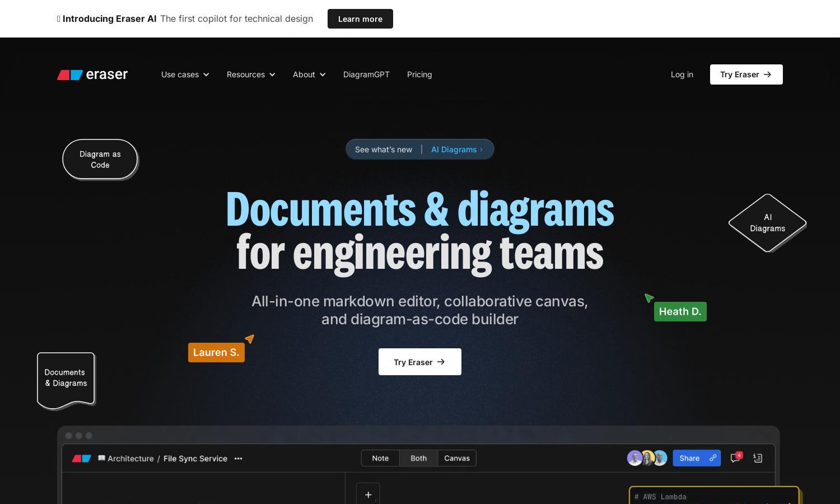
Task: Open the About dropdown menu
Action: [309, 74]
